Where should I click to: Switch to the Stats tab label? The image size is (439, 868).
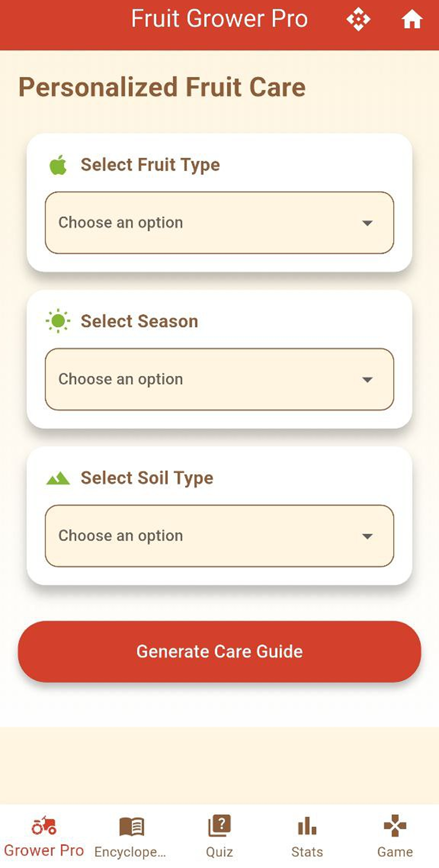(x=307, y=852)
